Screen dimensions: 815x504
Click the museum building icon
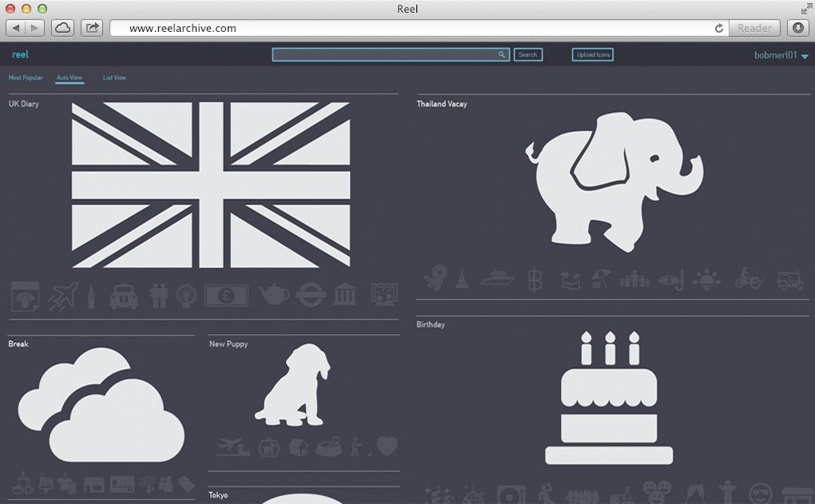click(x=345, y=295)
